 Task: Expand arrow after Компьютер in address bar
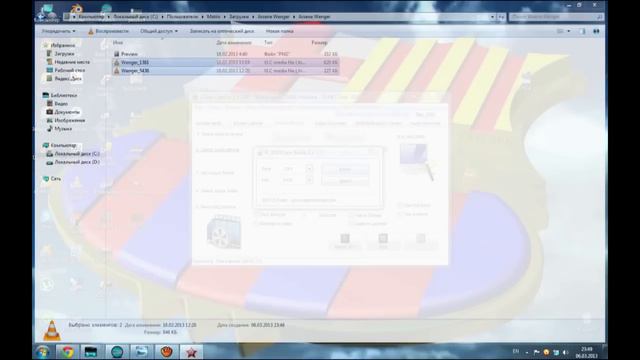coord(109,17)
